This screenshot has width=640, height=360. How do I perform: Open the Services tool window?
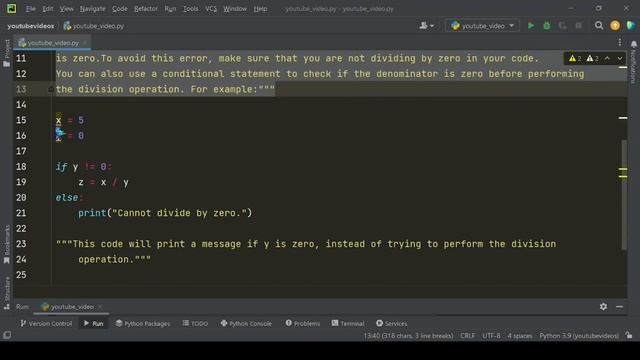tap(391, 323)
